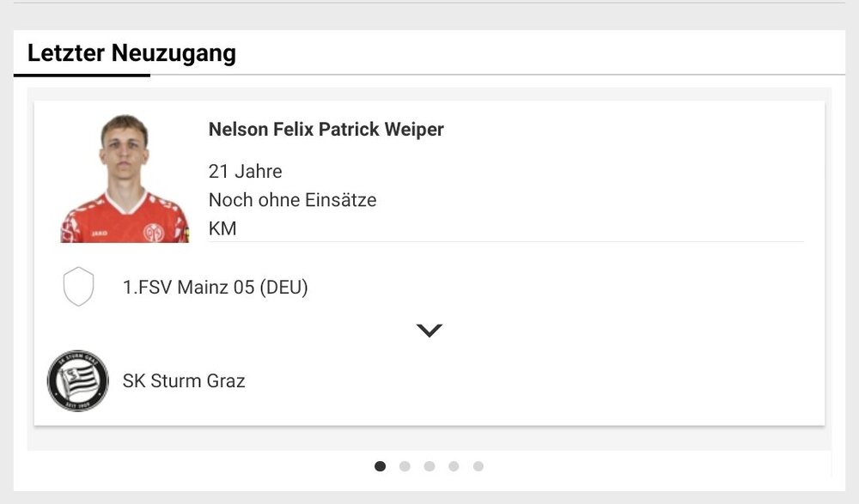Viewport: 859px width, 504px height.
Task: Switch to the second carousel dot
Action: pyautogui.click(x=405, y=466)
